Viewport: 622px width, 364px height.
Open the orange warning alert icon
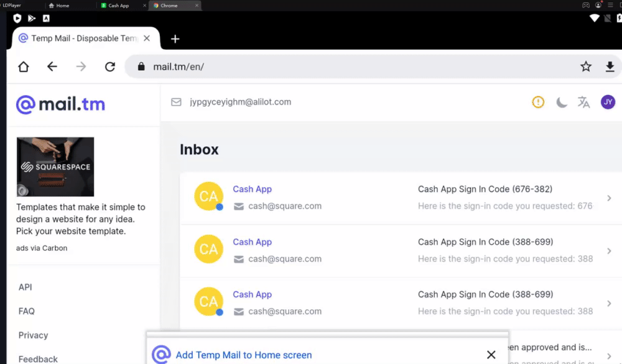[538, 102]
